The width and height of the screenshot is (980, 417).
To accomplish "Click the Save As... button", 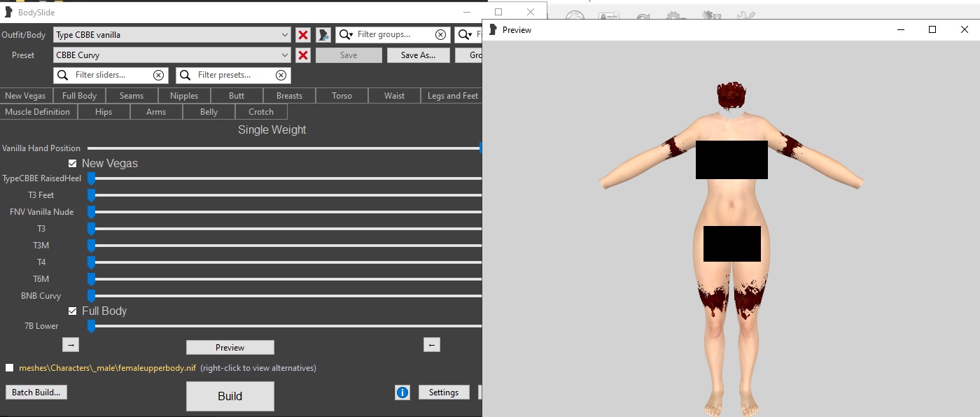I will point(418,55).
